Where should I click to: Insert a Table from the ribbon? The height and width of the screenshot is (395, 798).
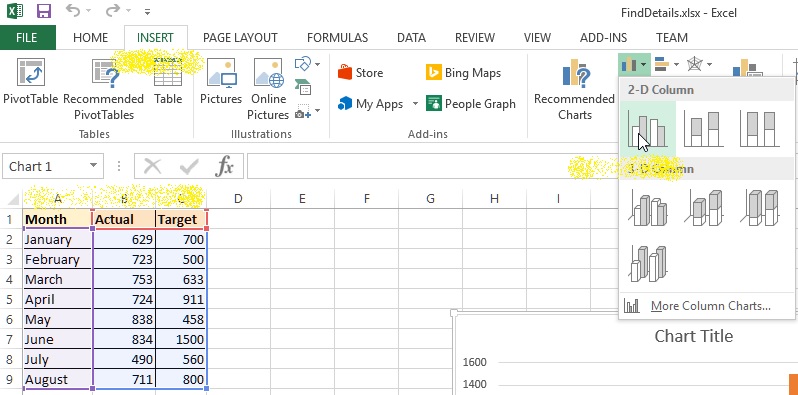click(x=168, y=81)
